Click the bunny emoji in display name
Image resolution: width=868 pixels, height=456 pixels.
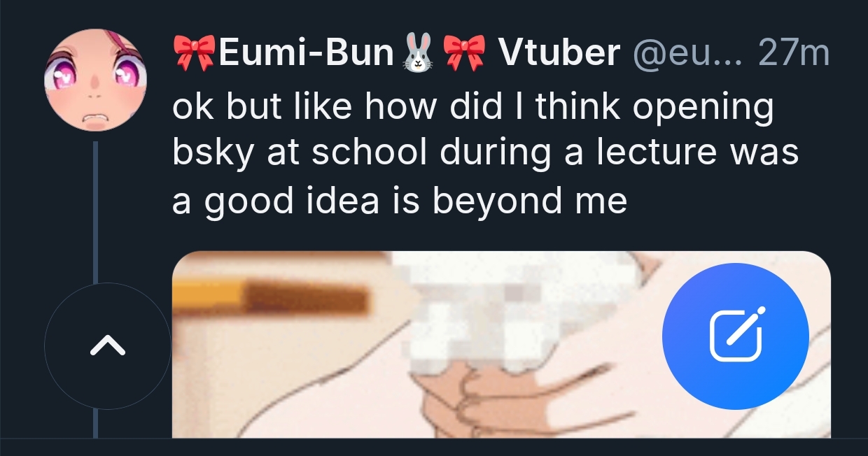[x=419, y=52]
